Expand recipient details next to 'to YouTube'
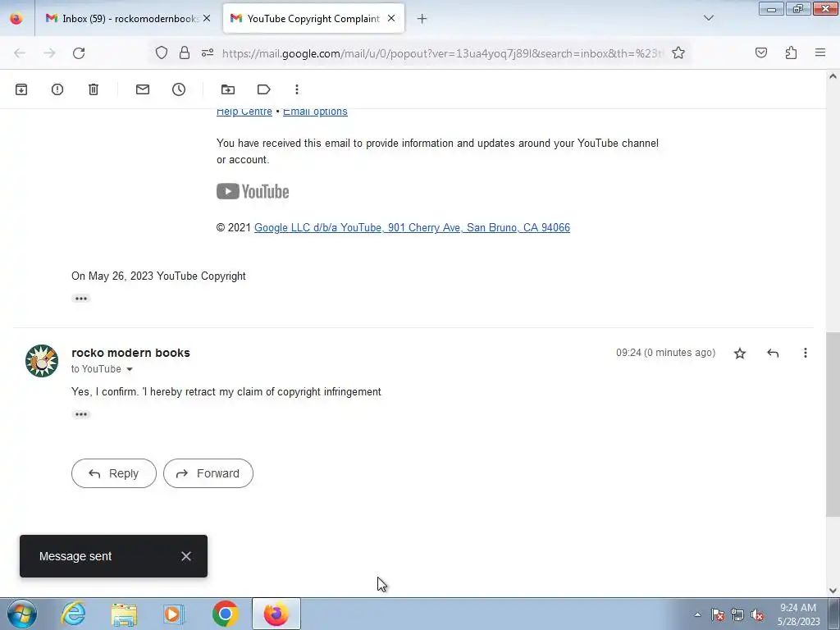The height and width of the screenshot is (630, 840). pos(129,369)
